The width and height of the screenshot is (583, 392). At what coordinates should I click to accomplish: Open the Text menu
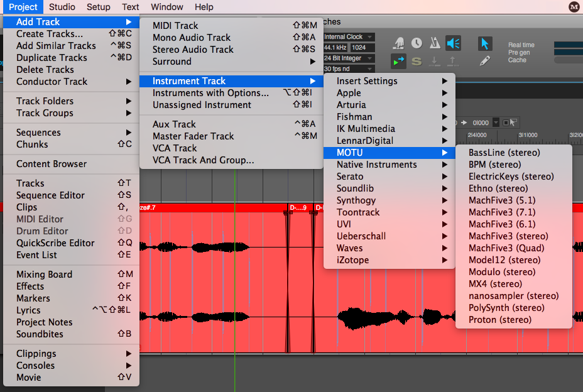[130, 7]
